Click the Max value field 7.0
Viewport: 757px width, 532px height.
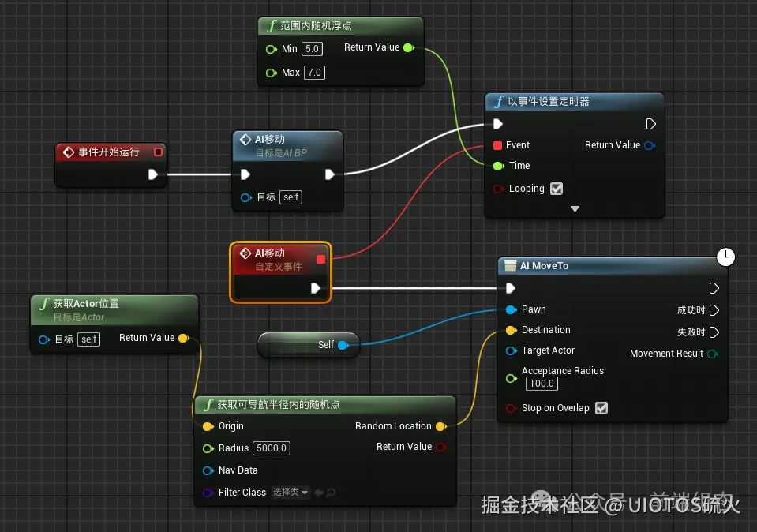pyautogui.click(x=314, y=73)
